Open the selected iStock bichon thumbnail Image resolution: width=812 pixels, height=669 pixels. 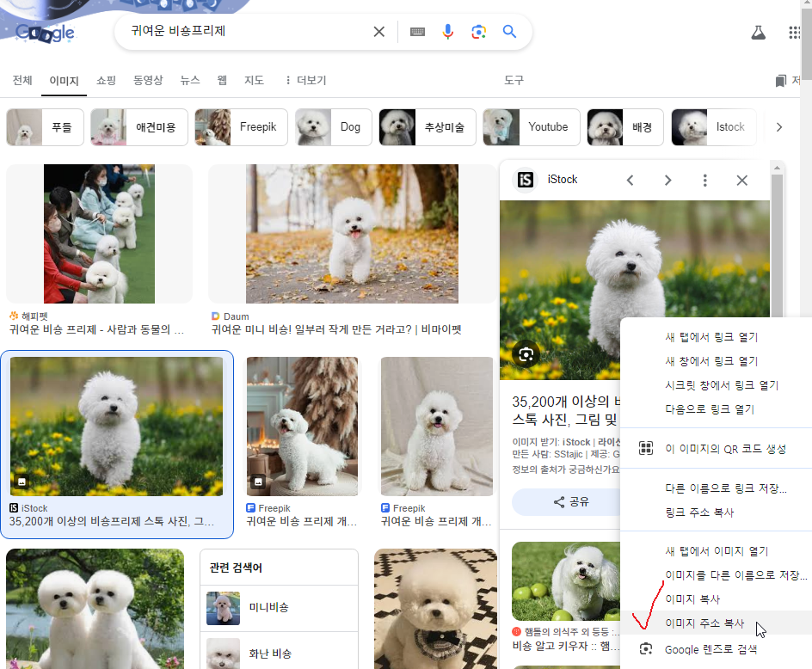point(116,427)
